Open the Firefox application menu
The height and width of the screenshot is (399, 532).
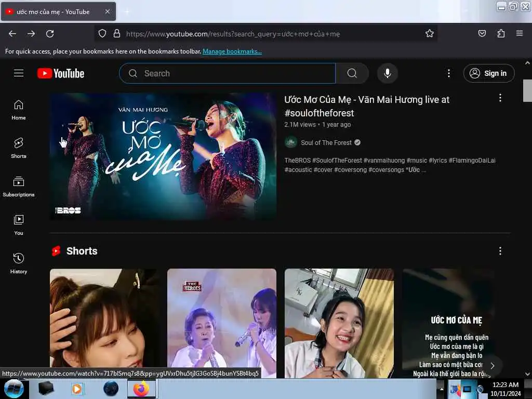(x=519, y=33)
